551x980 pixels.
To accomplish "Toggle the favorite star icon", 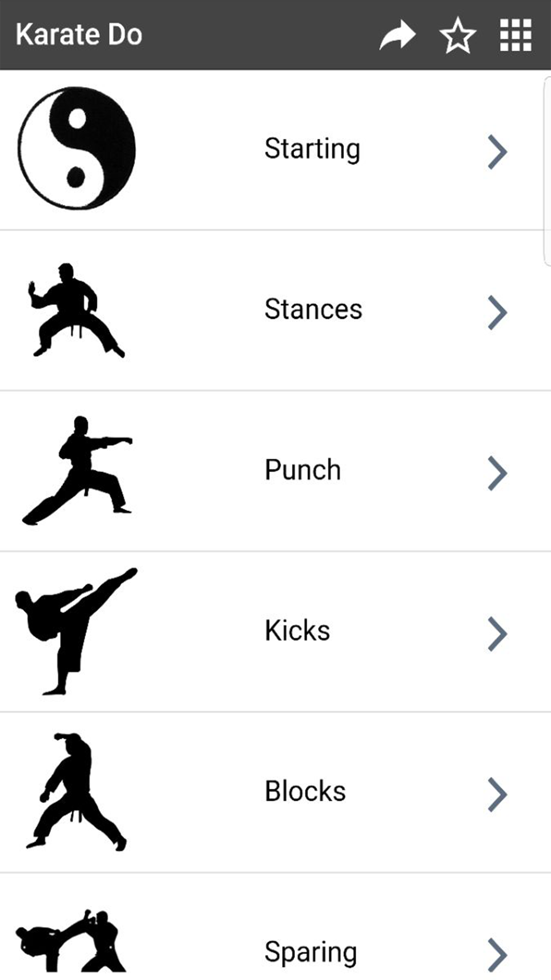I will click(x=457, y=36).
